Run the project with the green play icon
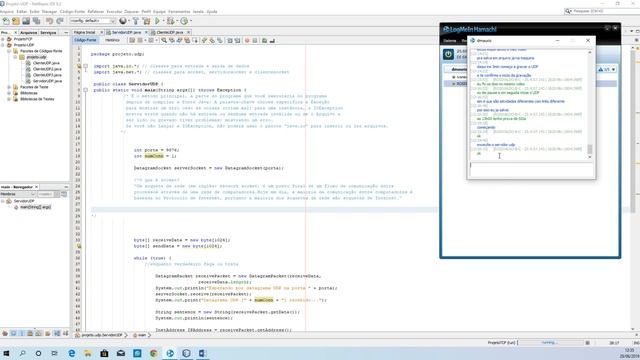640x360 pixels. click(158, 21)
